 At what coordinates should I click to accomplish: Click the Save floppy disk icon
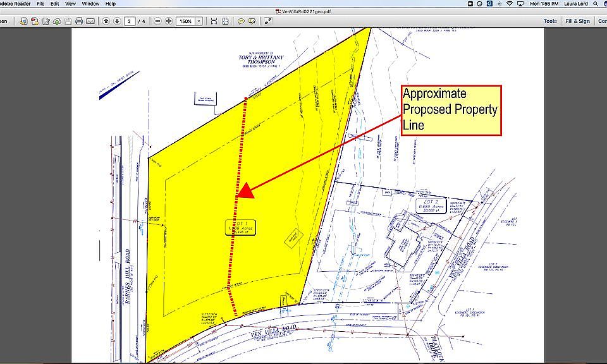click(x=68, y=21)
